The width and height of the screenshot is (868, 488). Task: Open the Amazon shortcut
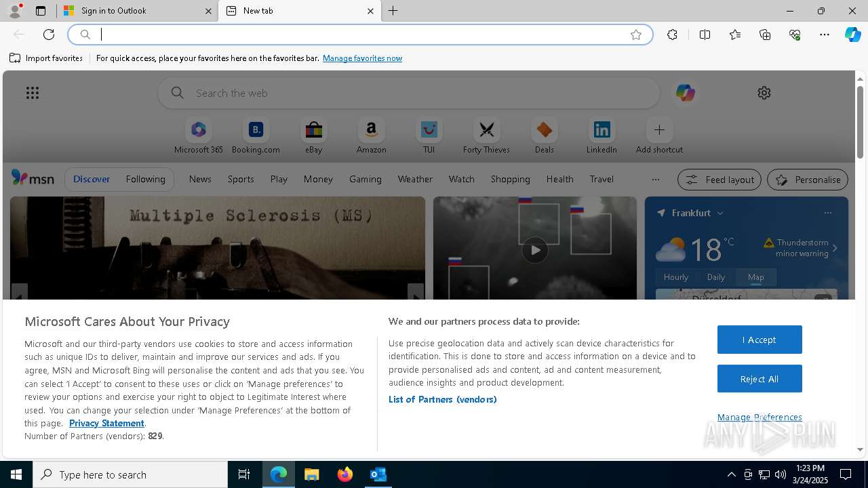[x=371, y=136]
